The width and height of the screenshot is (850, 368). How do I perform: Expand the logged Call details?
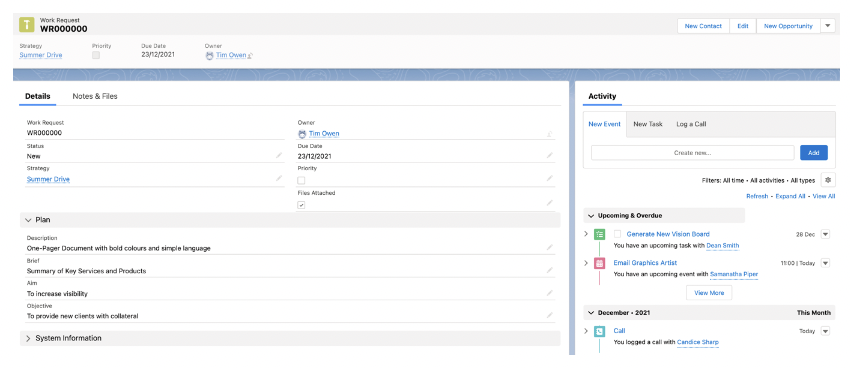586,331
